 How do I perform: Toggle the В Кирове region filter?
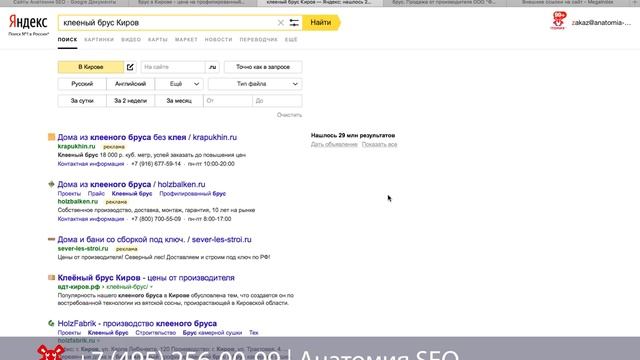click(91, 67)
